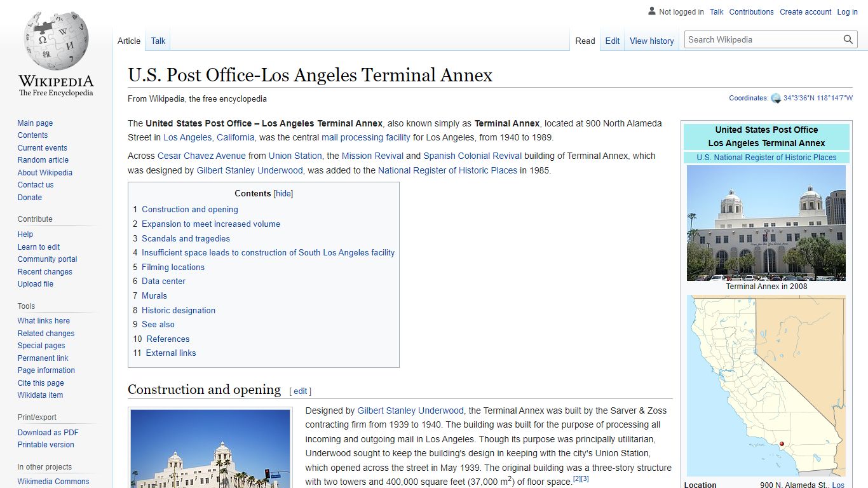Jump to Scandals and tragedies section
Viewport: 868px width, 488px height.
tap(186, 239)
